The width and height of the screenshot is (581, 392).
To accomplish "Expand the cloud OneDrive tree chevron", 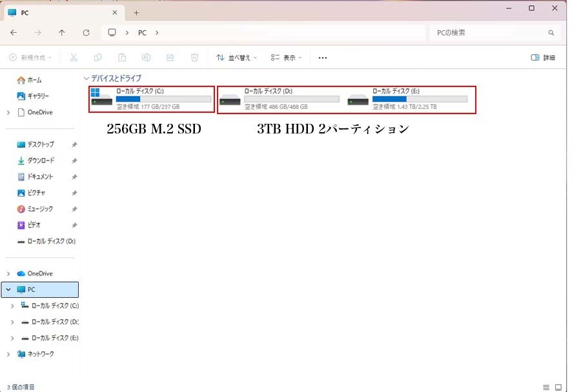I will tap(8, 273).
